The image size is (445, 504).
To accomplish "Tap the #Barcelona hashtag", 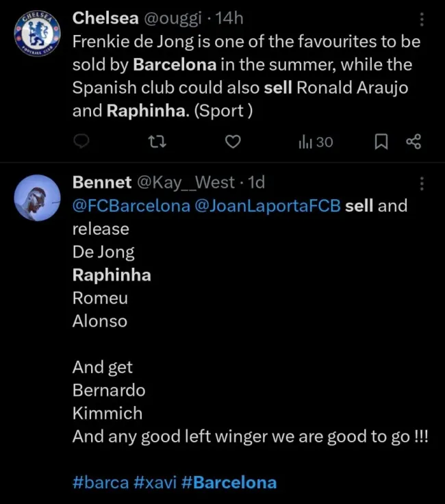I will pos(229,482).
